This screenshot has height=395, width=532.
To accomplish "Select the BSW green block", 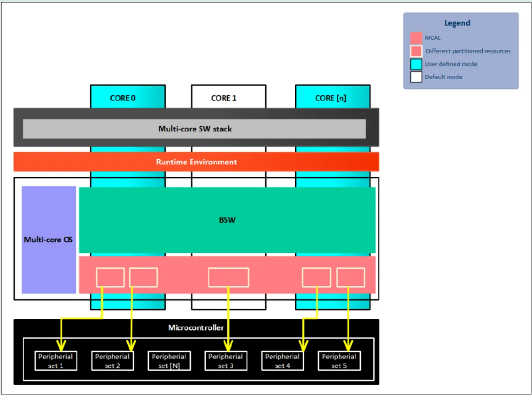I will tap(227, 220).
